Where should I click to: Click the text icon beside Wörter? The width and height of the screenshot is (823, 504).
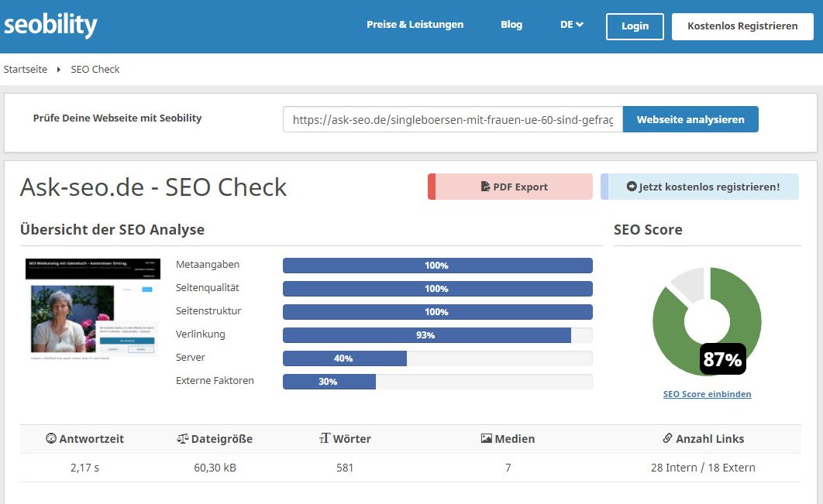325,438
